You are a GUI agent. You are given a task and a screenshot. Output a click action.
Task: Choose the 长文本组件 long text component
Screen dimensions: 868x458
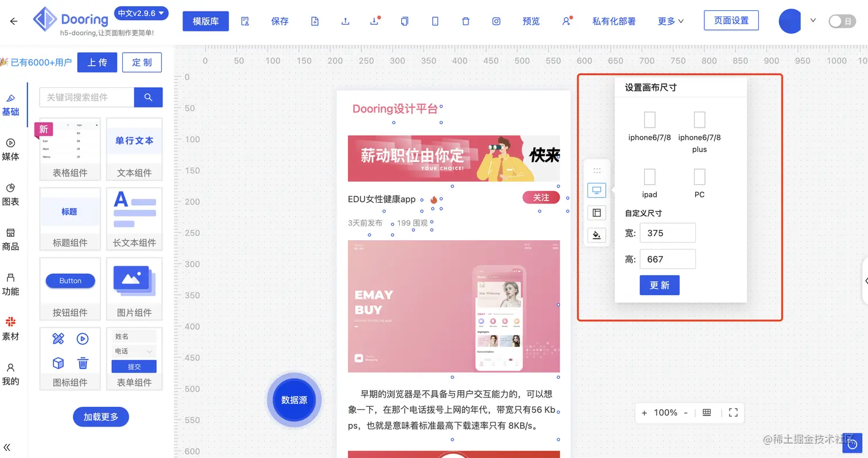(134, 219)
